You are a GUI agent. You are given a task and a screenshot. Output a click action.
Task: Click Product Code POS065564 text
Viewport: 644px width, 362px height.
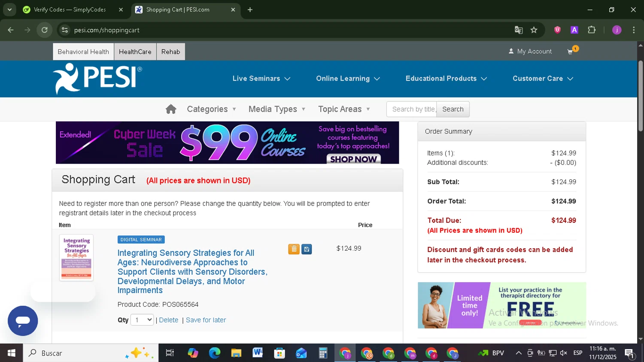pos(158,304)
